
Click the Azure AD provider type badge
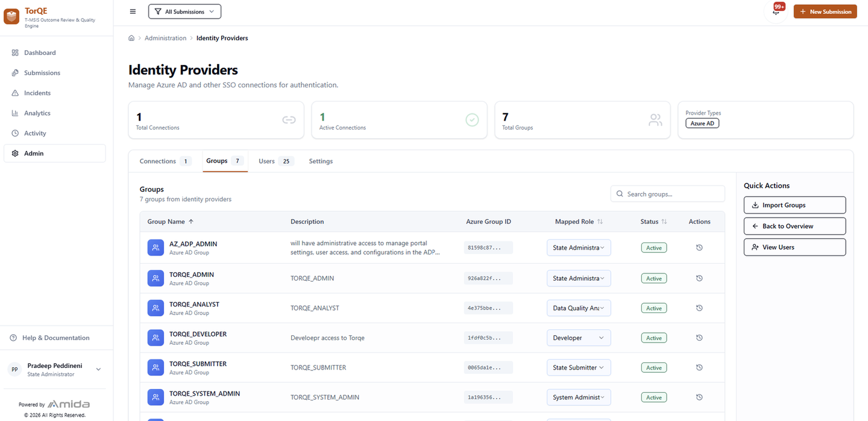[702, 123]
